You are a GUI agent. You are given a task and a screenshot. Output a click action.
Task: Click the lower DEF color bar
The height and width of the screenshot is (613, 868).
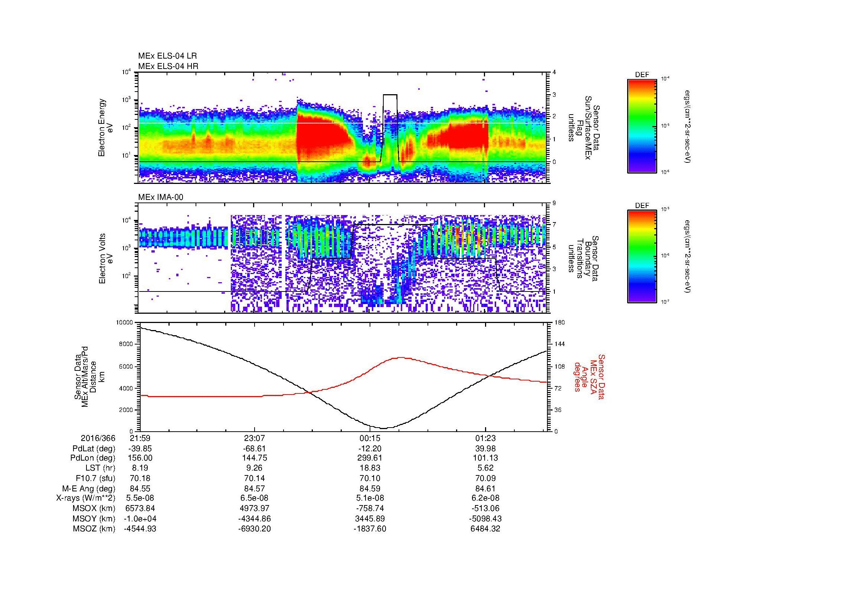coord(642,257)
